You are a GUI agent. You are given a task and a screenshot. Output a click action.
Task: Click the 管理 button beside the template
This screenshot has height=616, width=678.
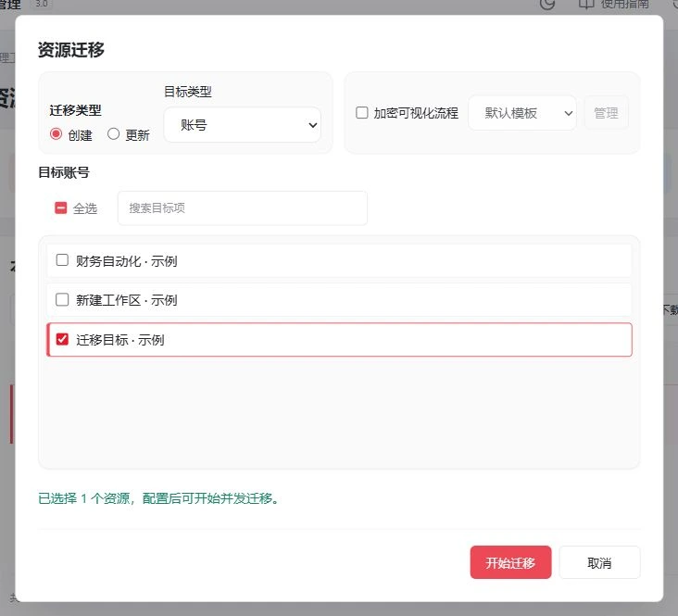coord(607,113)
